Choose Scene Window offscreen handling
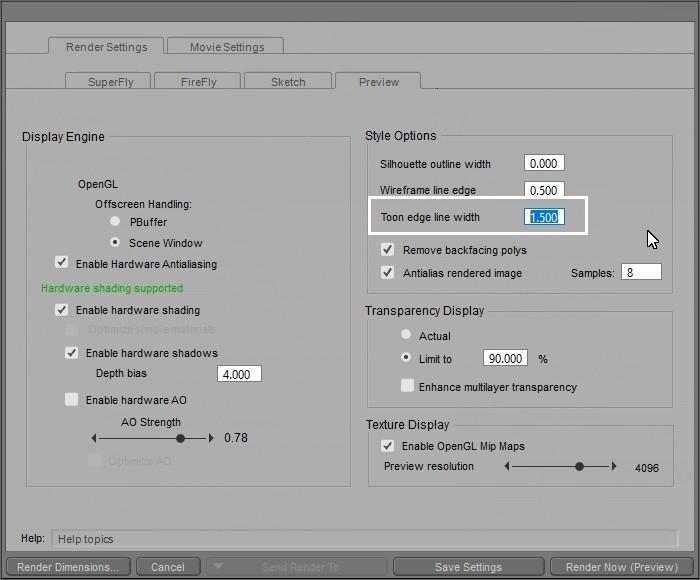 116,243
